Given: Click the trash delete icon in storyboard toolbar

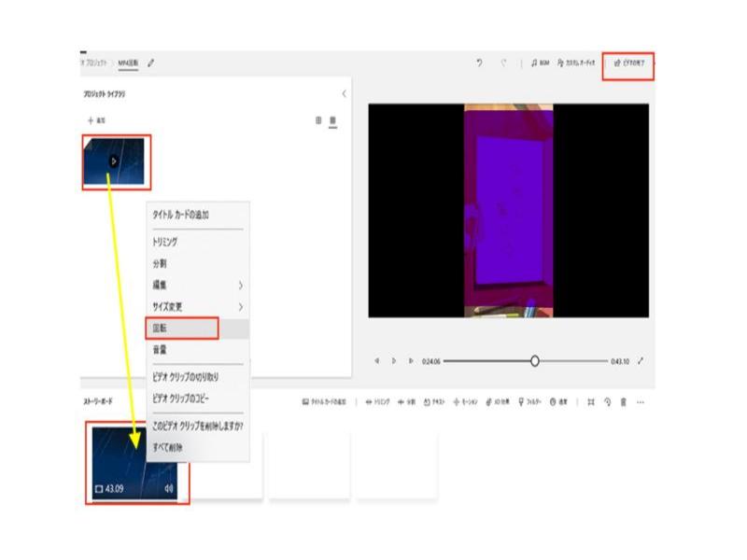Looking at the screenshot, I should [x=624, y=402].
